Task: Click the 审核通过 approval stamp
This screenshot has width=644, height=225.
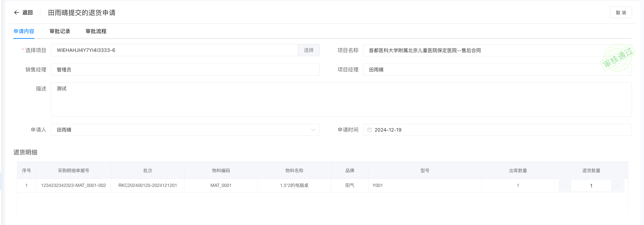Action: [x=617, y=58]
